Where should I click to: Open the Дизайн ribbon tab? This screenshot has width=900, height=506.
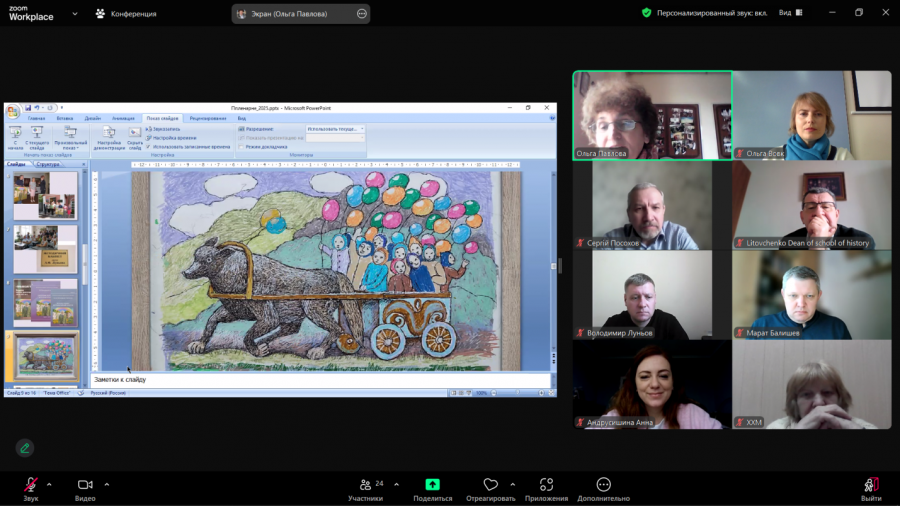pyautogui.click(x=92, y=118)
